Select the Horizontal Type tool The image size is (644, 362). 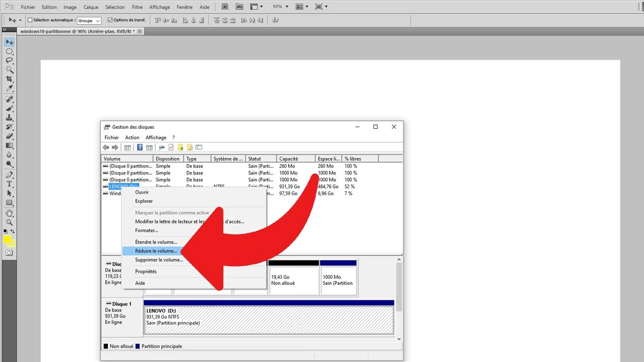[x=9, y=184]
